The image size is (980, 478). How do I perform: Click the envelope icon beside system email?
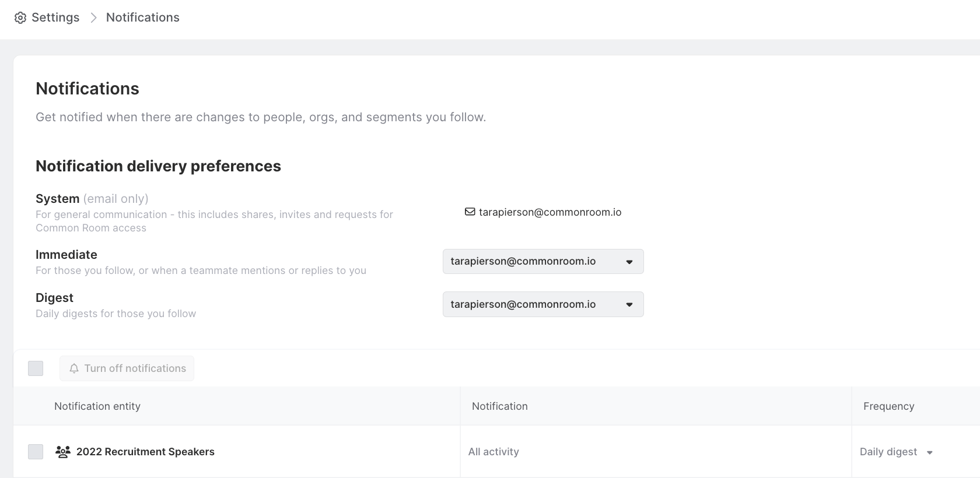pos(470,212)
